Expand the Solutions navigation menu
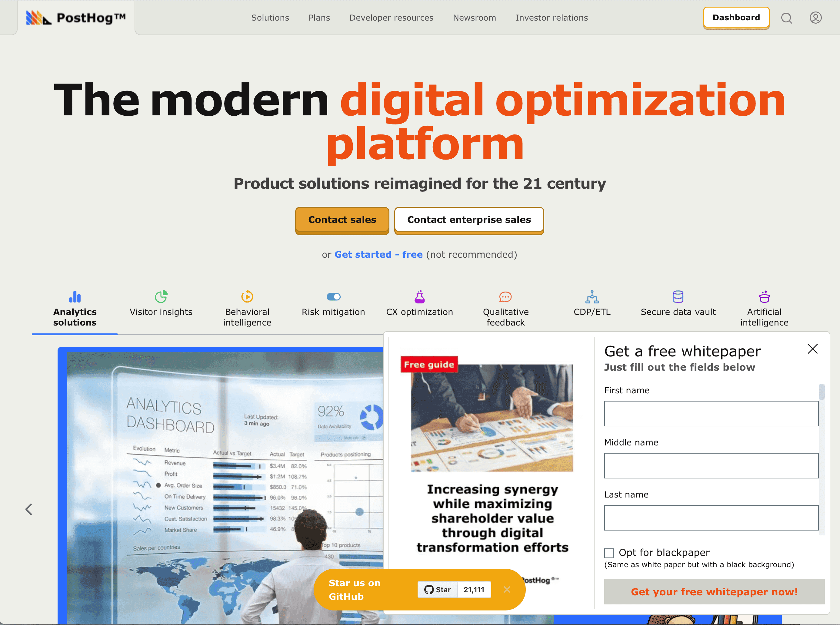 click(x=269, y=18)
